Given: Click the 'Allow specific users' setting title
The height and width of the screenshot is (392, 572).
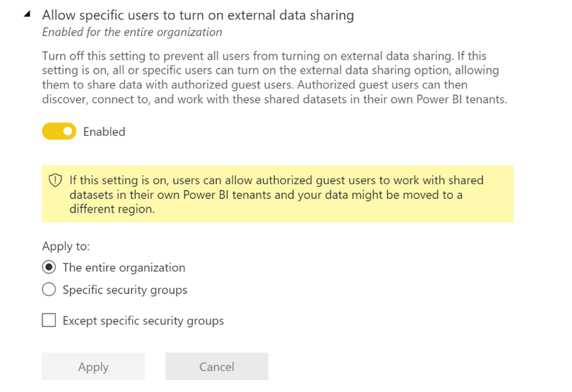Looking at the screenshot, I should (x=198, y=15).
